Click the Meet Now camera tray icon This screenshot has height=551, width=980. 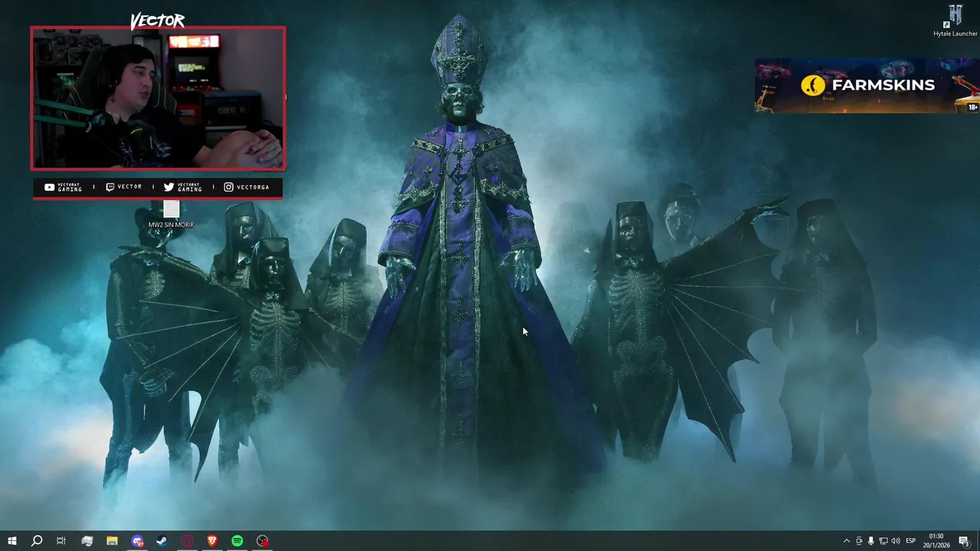click(x=859, y=541)
